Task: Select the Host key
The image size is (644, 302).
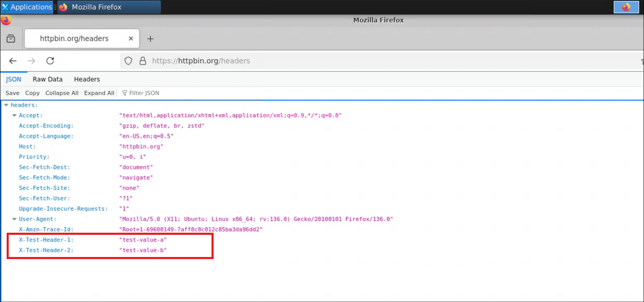Action: click(x=27, y=146)
